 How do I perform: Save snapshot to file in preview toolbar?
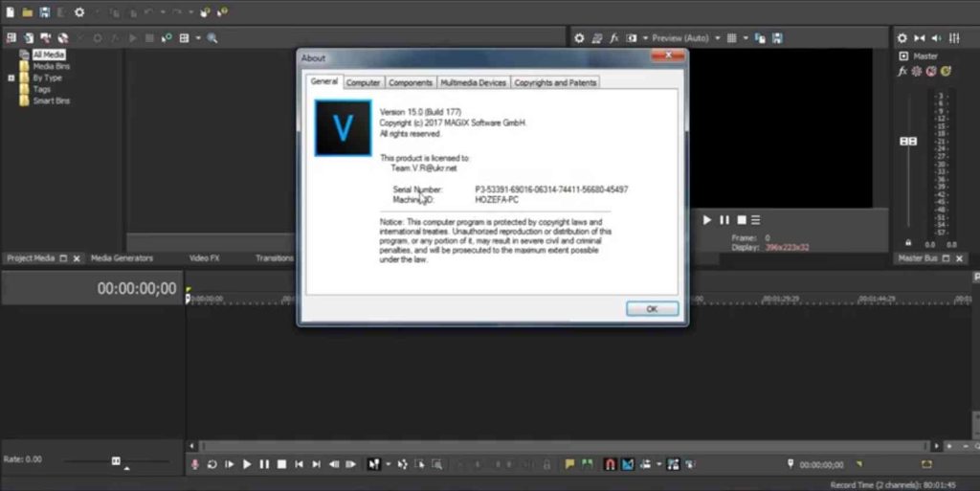click(777, 38)
